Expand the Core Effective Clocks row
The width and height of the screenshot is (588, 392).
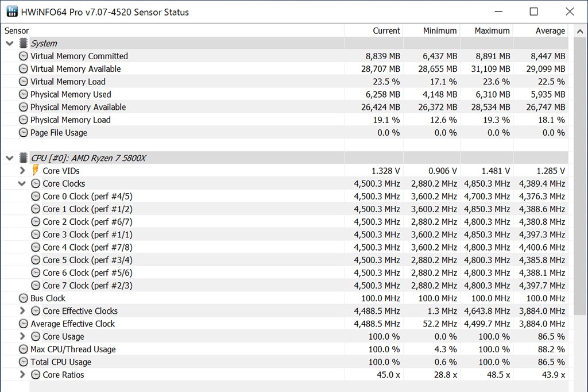click(x=22, y=311)
